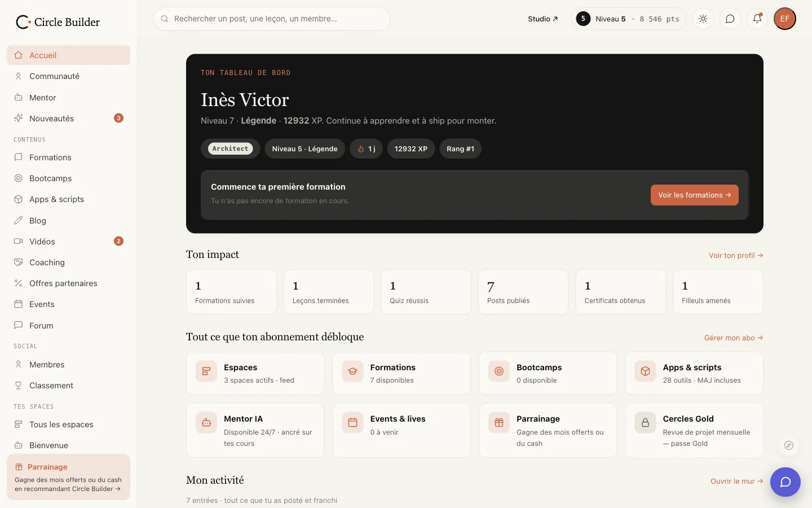The image size is (812, 508).
Task: Follow the Voir ton profil link
Action: [x=736, y=256]
